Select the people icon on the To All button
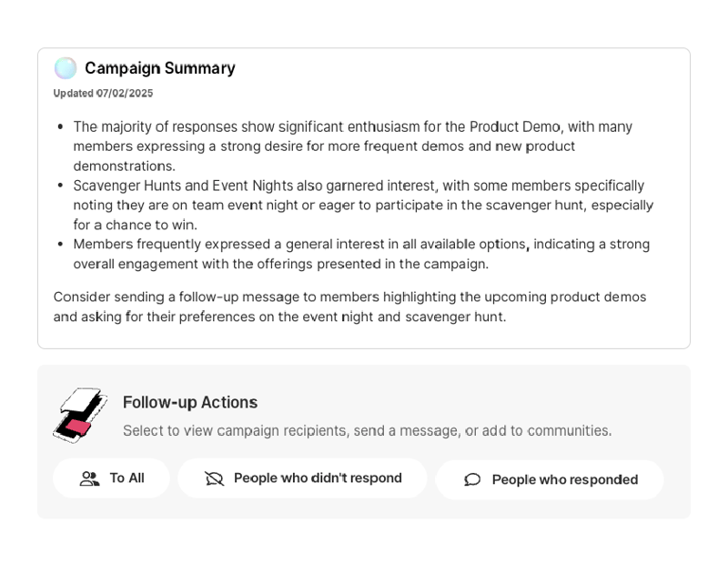This screenshot has width=728, height=563. [x=88, y=478]
